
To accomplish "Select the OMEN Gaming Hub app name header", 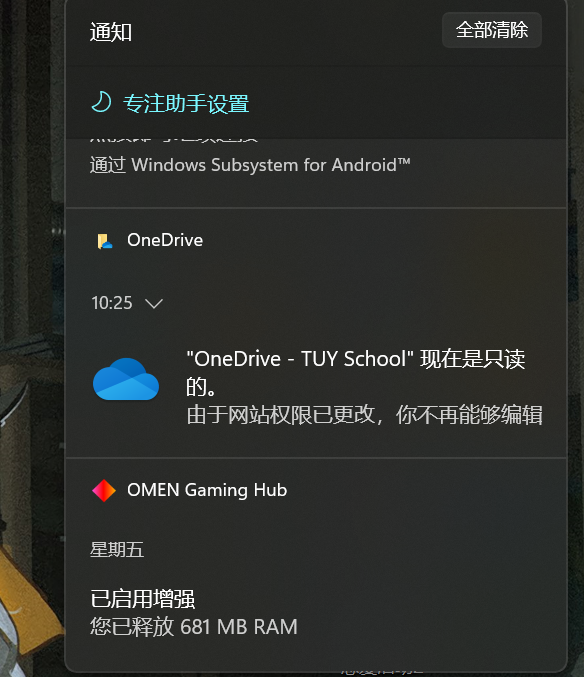I will (207, 490).
